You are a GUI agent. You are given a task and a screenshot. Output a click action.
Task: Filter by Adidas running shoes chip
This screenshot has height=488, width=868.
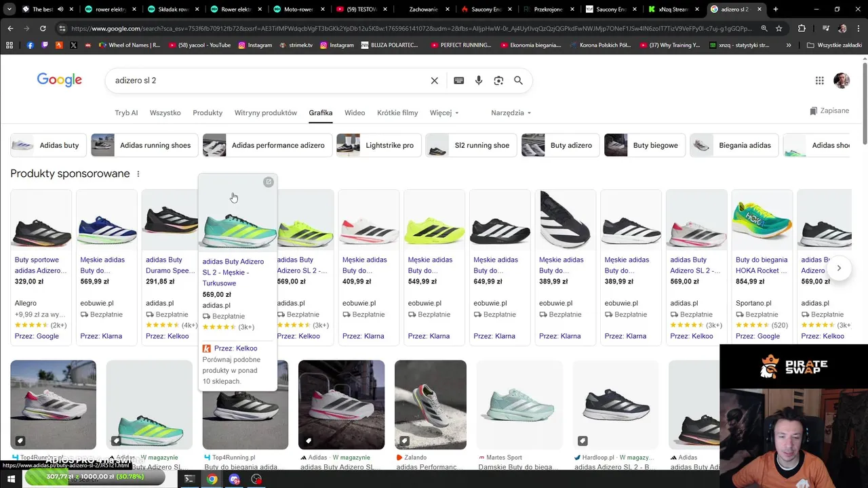coord(145,145)
